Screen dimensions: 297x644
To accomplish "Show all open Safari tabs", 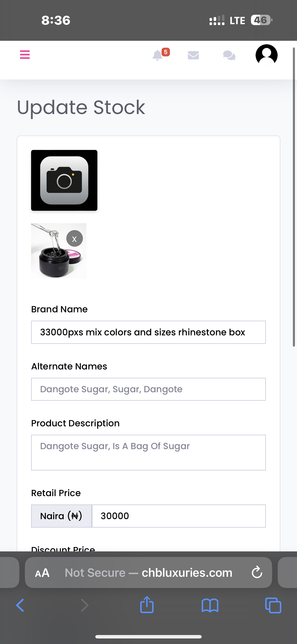I will click(273, 606).
